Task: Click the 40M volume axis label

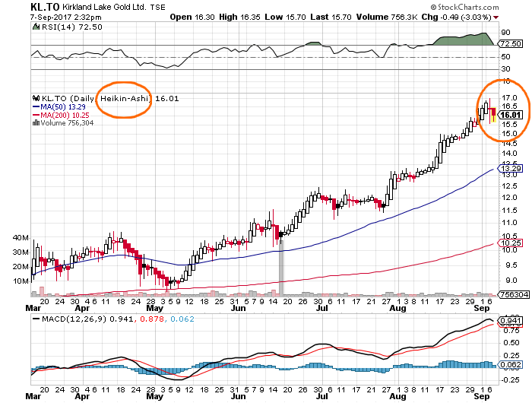Action: tap(21, 238)
